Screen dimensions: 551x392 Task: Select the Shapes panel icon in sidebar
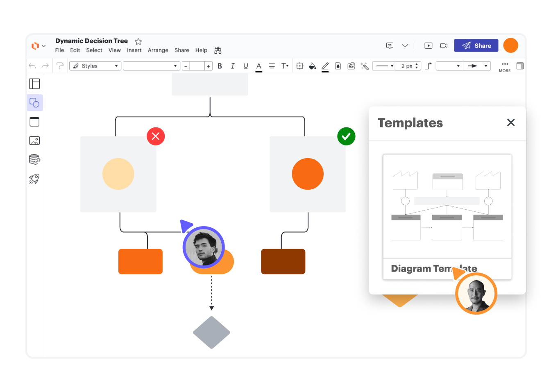pos(35,103)
